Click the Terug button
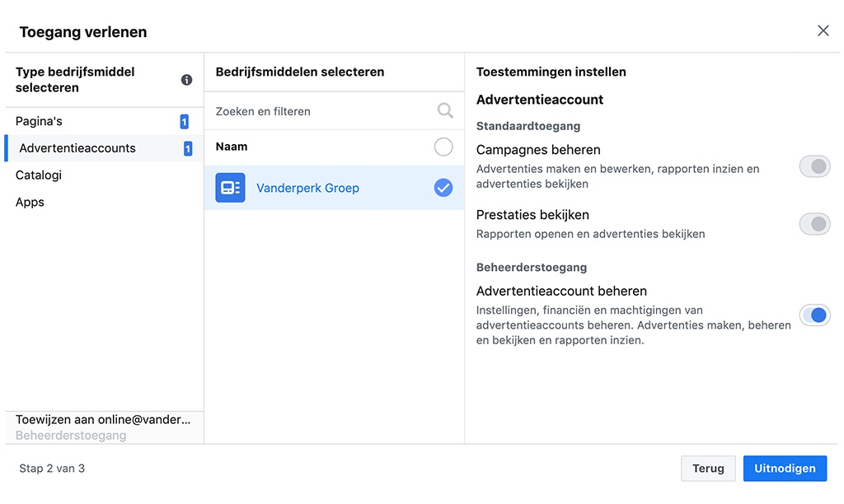Image resolution: width=844 pixels, height=504 pixels. [x=708, y=469]
